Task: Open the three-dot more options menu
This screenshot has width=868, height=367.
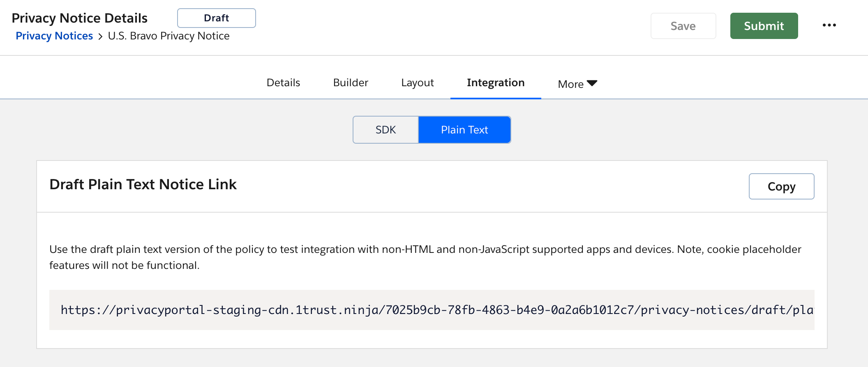Action: [x=829, y=25]
